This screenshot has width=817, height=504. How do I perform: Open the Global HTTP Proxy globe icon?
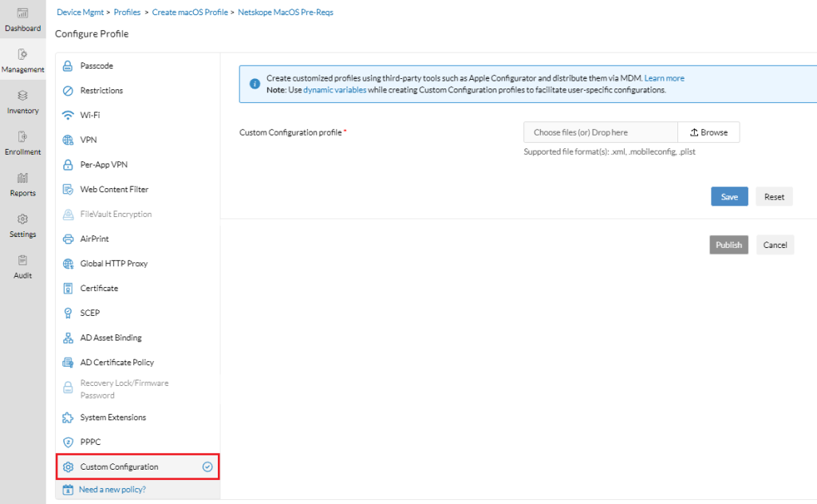click(69, 263)
